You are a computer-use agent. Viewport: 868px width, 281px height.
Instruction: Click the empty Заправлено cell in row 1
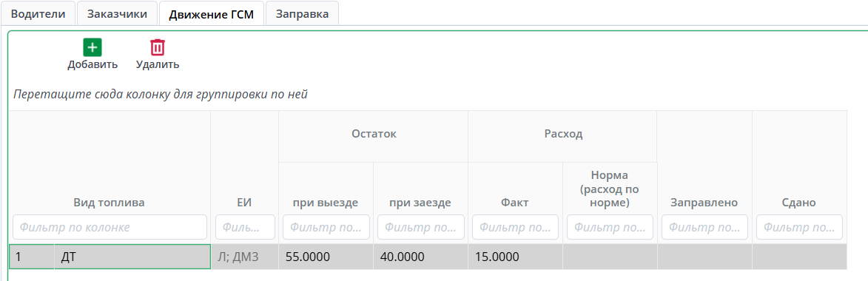(704, 257)
